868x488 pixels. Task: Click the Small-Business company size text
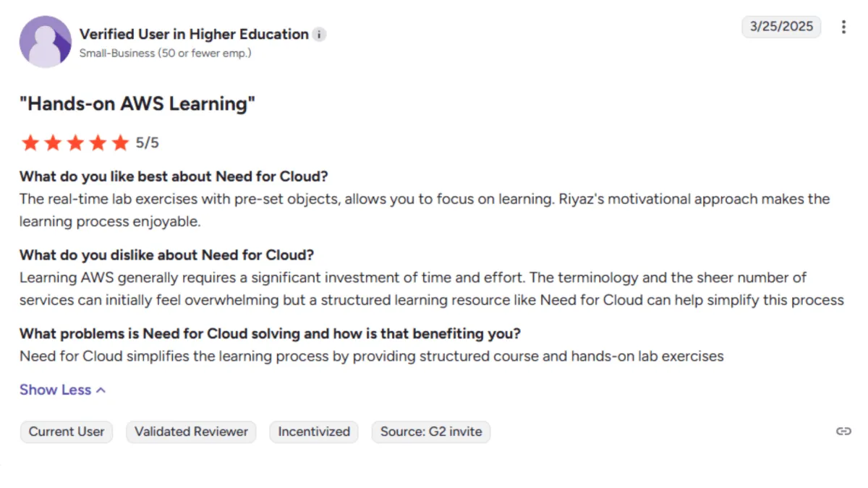[x=165, y=53]
